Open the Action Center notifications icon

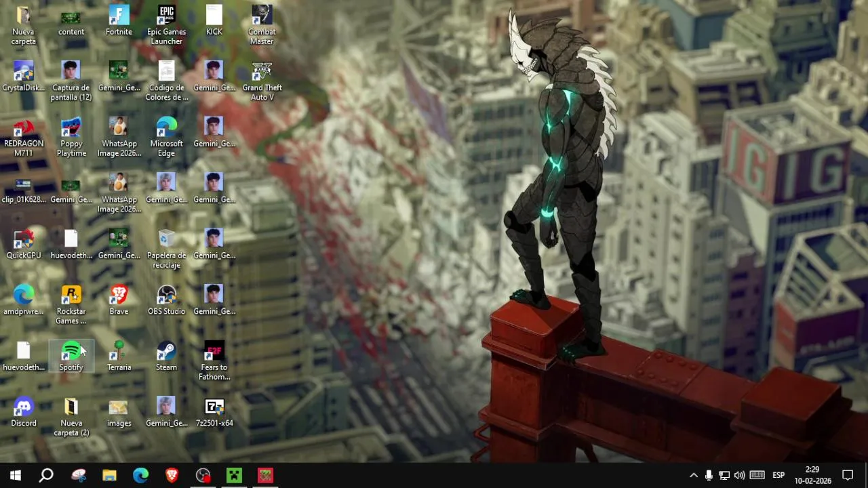coord(848,475)
